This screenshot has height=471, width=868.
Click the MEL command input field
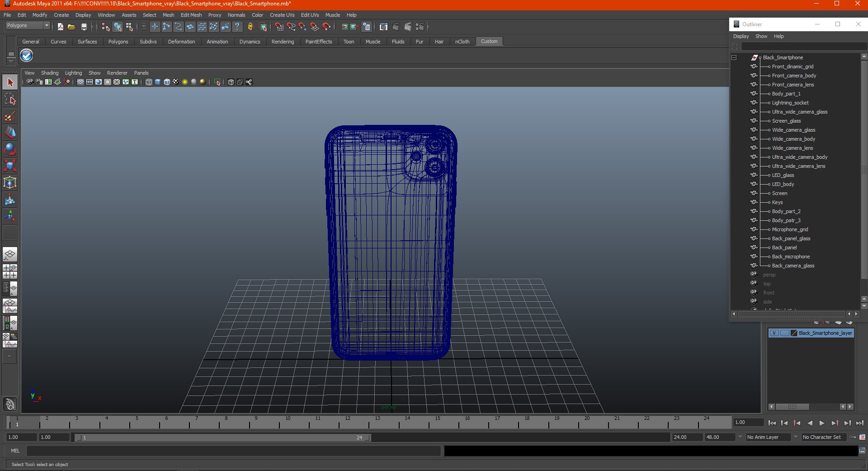(233, 451)
